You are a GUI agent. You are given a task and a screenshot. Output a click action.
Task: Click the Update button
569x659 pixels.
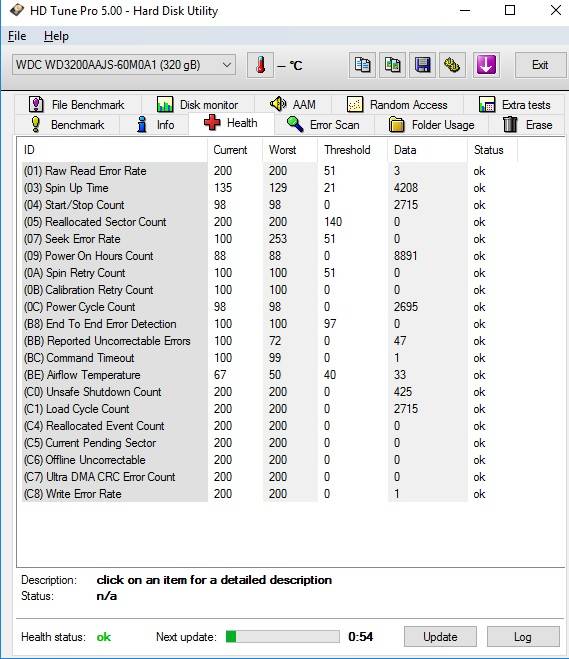pos(440,637)
